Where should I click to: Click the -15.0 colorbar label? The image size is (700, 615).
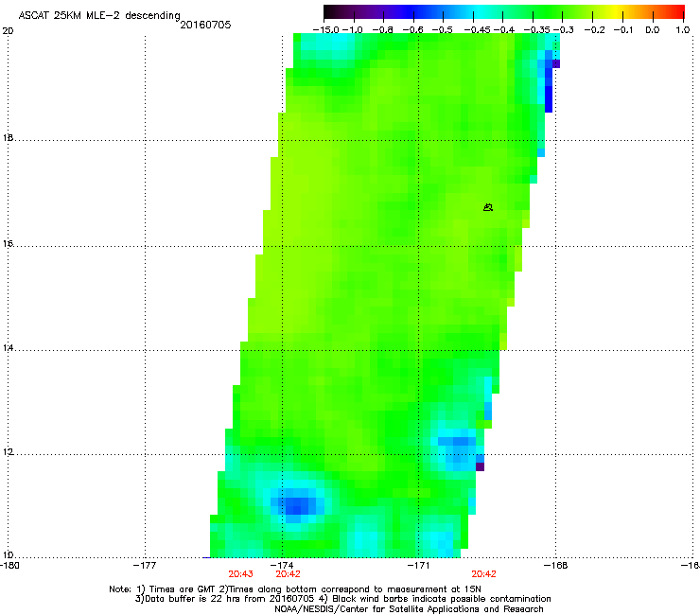pos(326,30)
